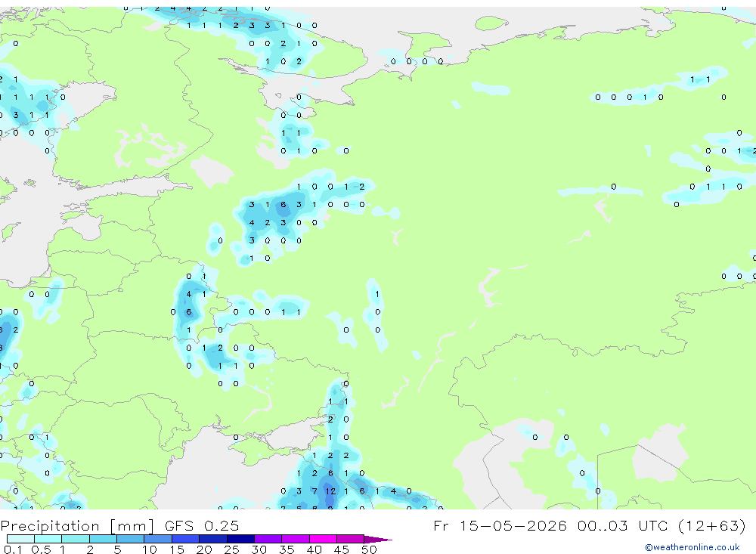Click the '50' legend scale label

369,549
